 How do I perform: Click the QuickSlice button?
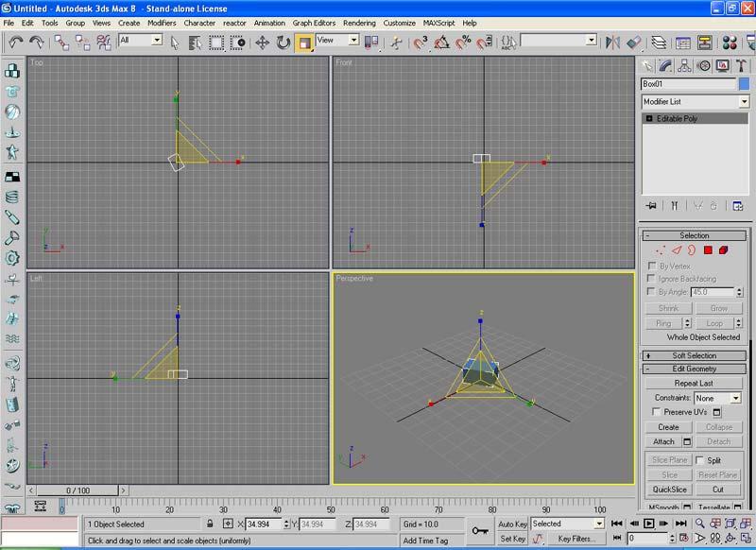pos(669,490)
